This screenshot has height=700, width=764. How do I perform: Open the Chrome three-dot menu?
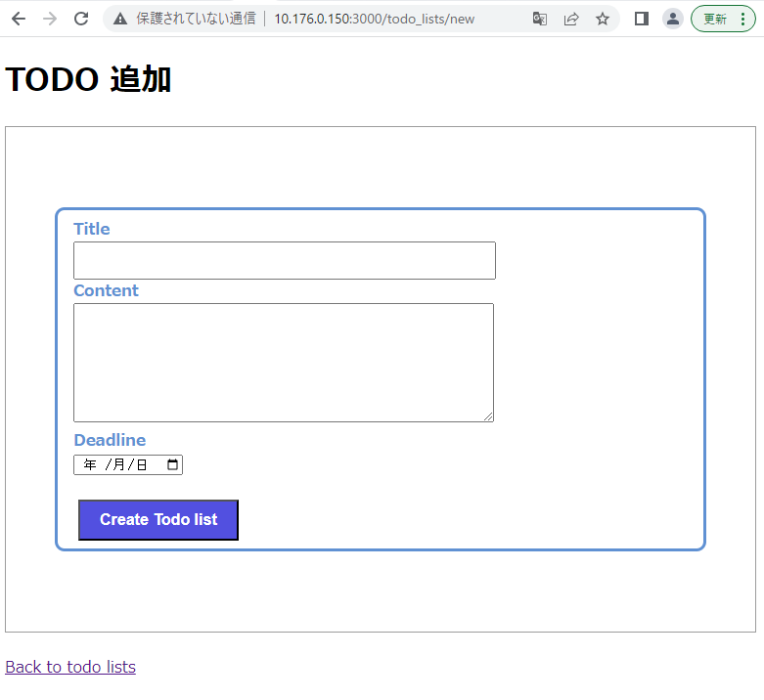click(x=742, y=19)
